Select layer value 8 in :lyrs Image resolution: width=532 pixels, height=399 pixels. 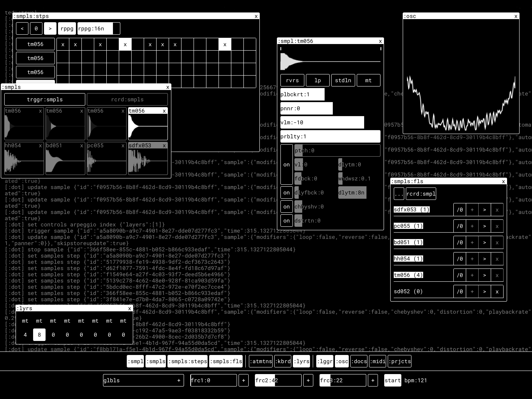click(x=39, y=335)
